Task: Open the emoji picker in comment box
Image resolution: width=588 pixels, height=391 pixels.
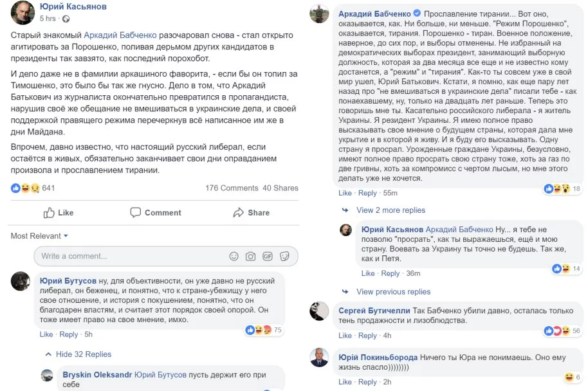Action: (234, 256)
